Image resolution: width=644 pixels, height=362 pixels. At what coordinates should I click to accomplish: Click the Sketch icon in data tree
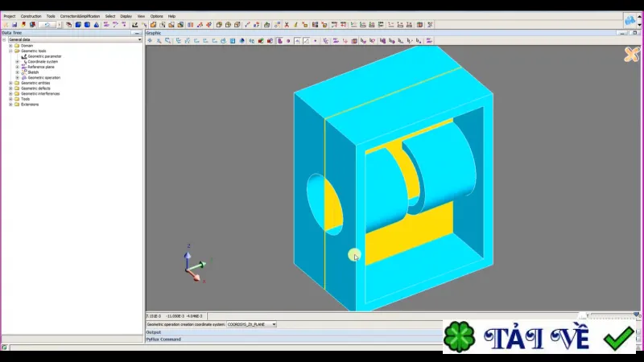point(24,72)
